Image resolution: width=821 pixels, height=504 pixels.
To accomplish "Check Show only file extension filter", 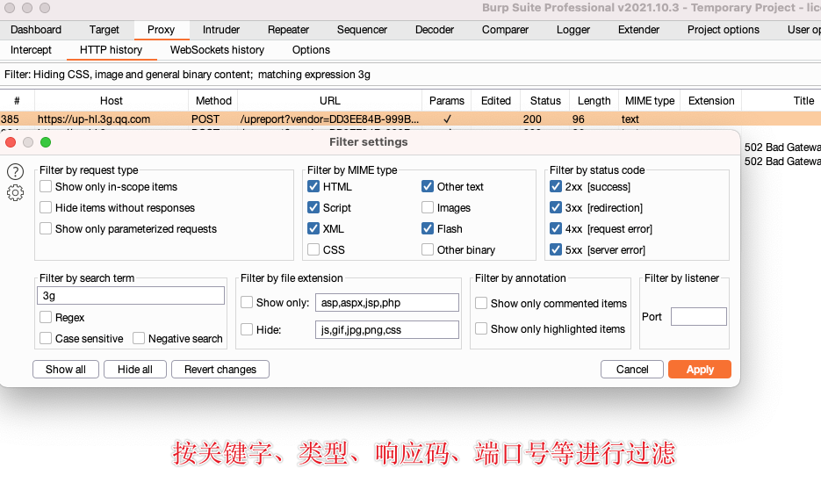I will 247,303.
